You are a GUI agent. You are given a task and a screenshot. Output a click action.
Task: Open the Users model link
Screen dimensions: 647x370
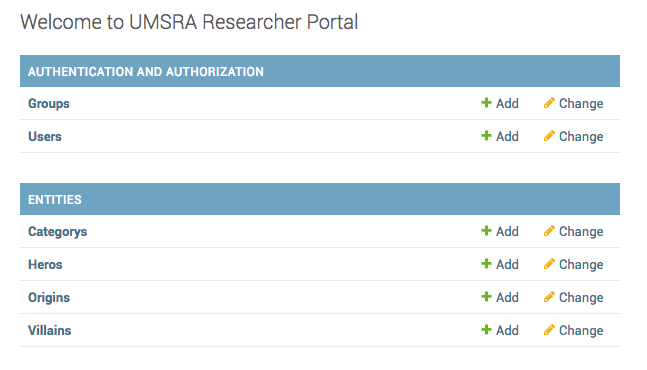(x=45, y=137)
